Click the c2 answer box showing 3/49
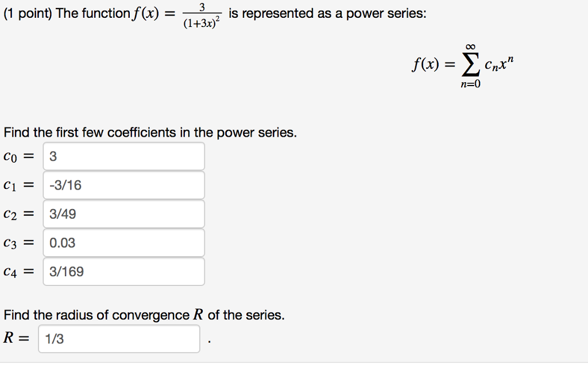The width and height of the screenshot is (588, 371). 123,213
